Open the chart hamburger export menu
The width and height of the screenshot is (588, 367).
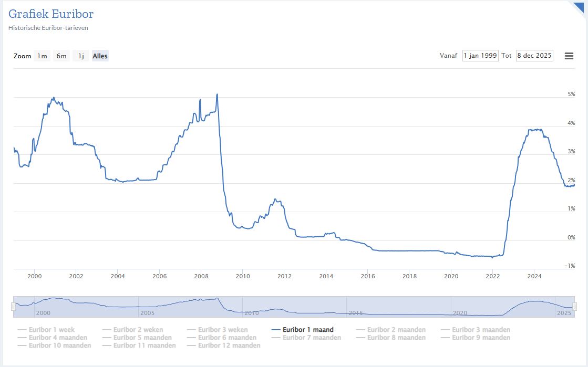pyautogui.click(x=569, y=56)
